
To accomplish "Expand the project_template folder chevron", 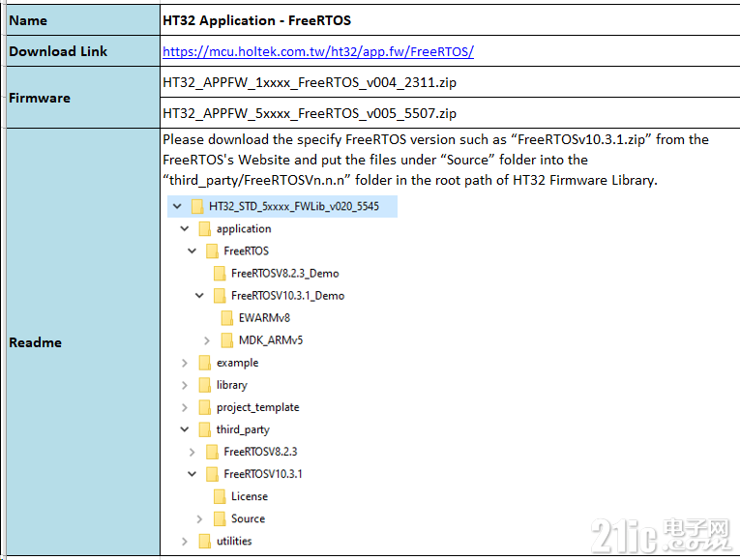I will (x=185, y=407).
